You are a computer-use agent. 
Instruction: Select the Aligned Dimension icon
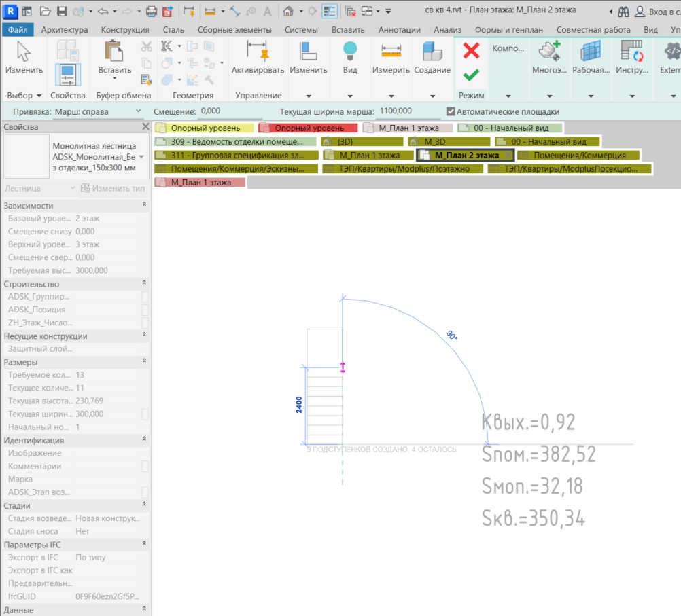point(235,12)
